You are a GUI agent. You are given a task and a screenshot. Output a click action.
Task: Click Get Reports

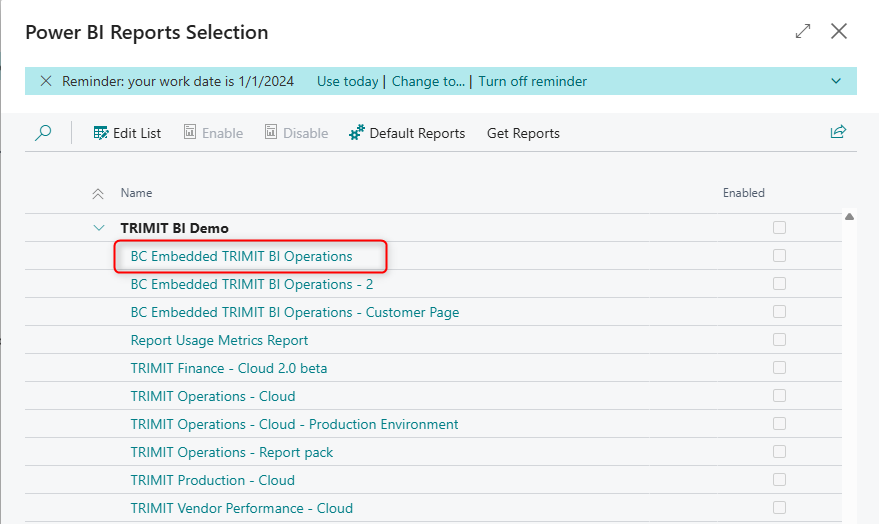(523, 133)
